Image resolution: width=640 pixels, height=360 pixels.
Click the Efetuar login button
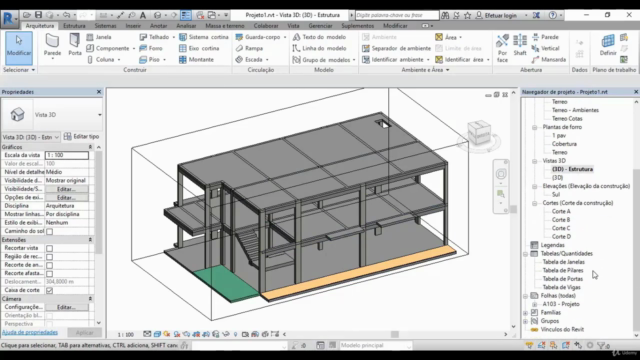tap(497, 15)
